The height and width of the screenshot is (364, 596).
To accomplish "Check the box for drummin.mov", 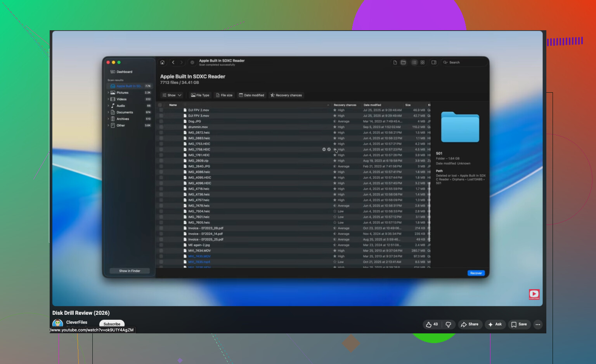I will [x=161, y=127].
